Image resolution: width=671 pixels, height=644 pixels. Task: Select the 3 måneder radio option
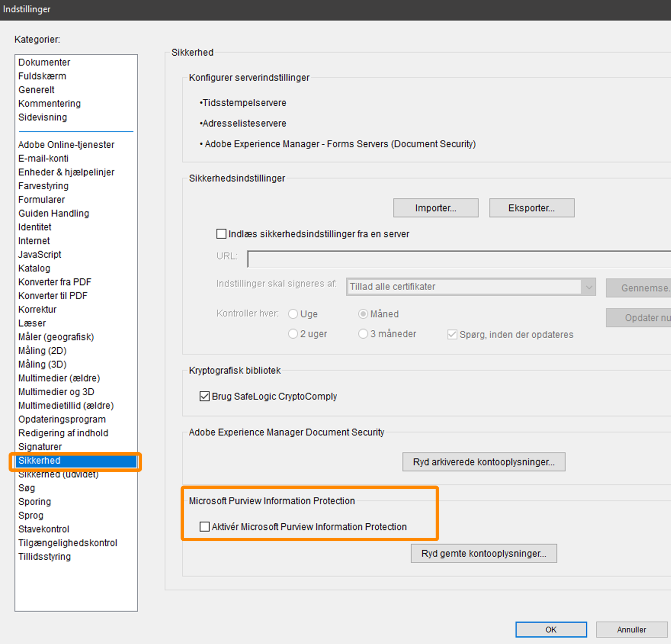[363, 334]
